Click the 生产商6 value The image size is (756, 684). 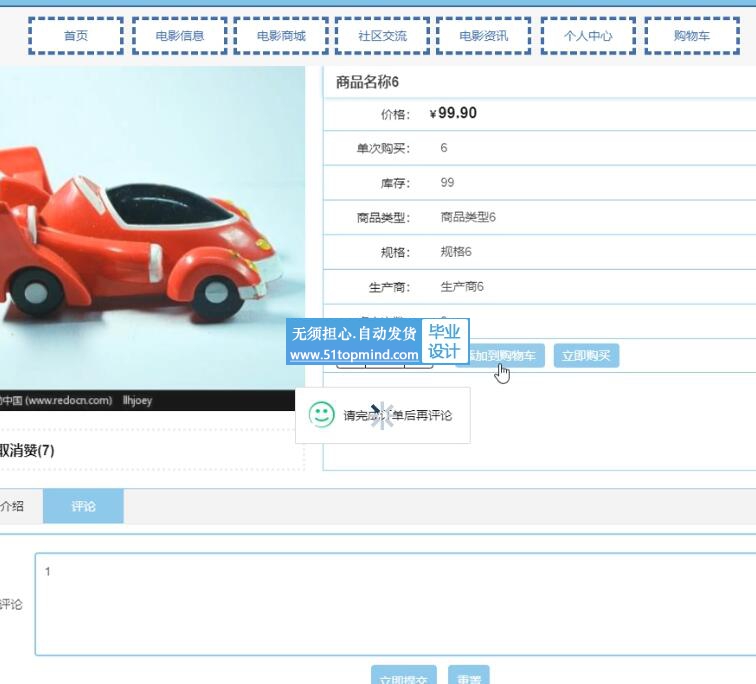[462, 287]
